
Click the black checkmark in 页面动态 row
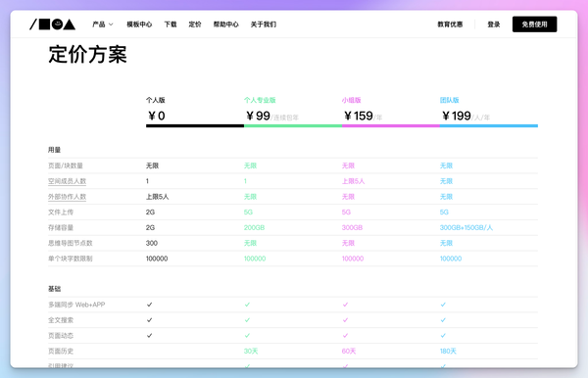point(149,335)
